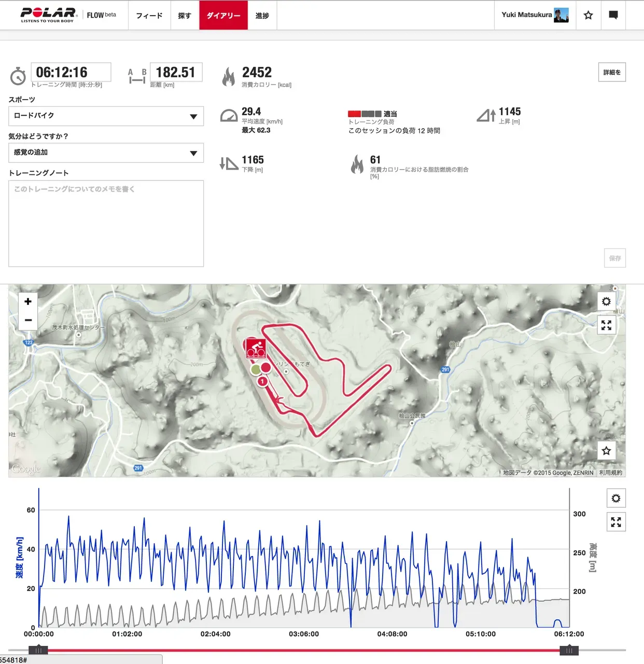Open the map display settings gear
644x664 pixels.
pyautogui.click(x=606, y=301)
